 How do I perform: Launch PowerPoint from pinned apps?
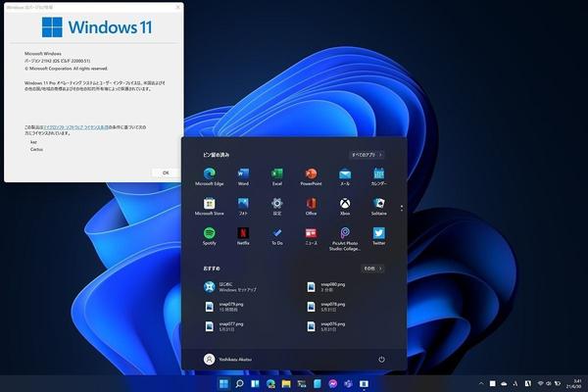311,176
